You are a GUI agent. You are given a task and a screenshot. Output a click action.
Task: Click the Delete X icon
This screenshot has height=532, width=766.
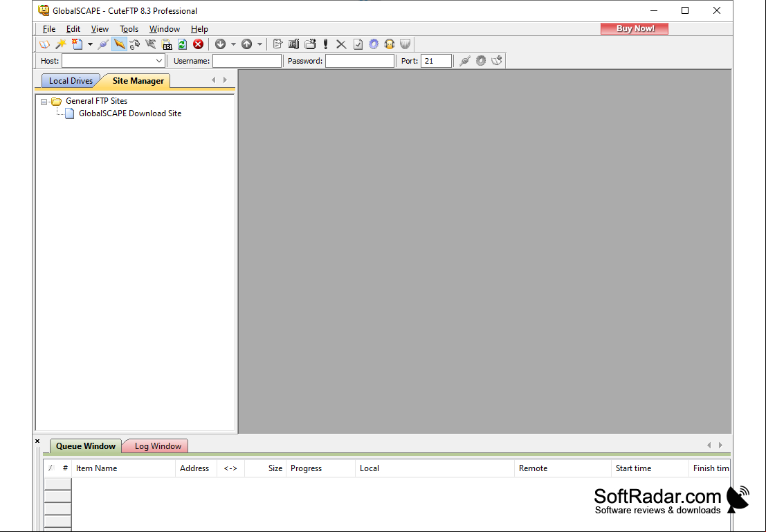click(341, 44)
